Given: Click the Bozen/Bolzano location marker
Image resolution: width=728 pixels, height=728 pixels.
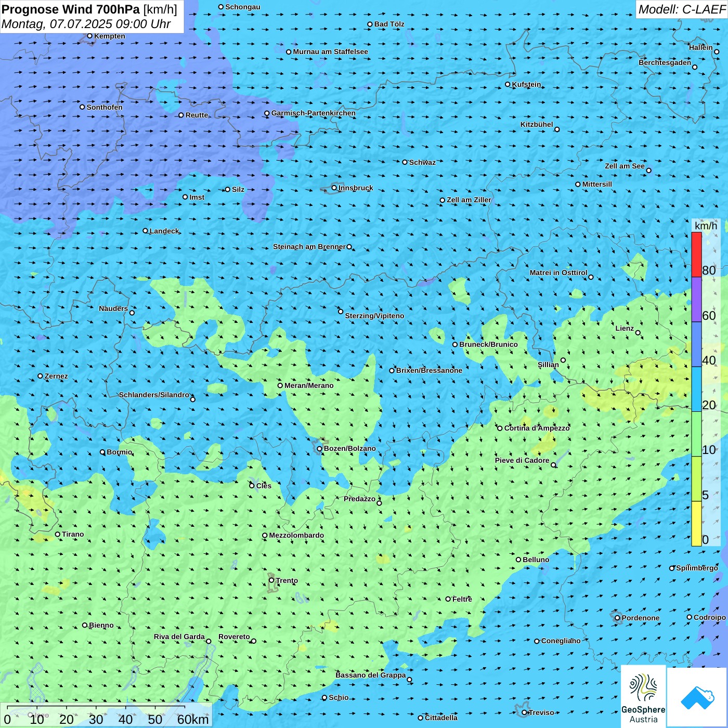Looking at the screenshot, I should pyautogui.click(x=320, y=449).
